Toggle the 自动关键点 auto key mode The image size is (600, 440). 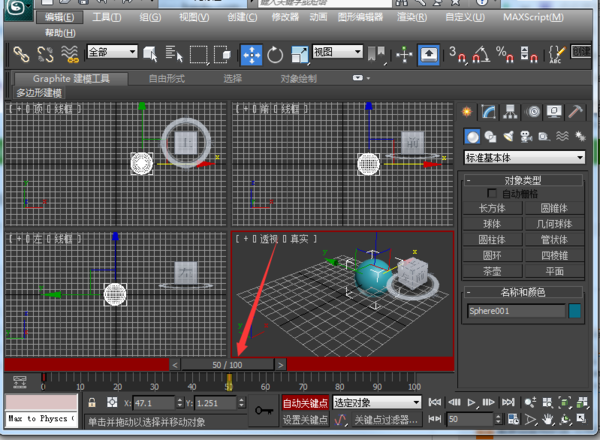[x=305, y=402]
